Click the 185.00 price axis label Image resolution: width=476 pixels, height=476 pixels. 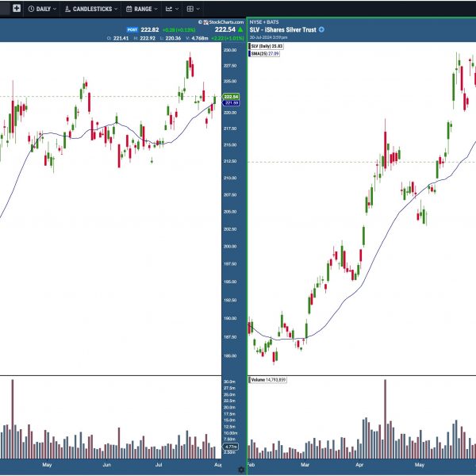tap(230, 355)
